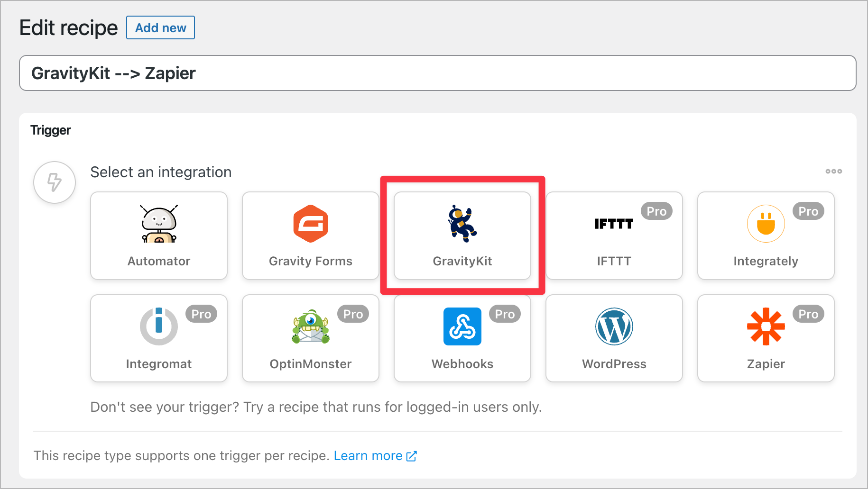Pick the IFTTT integration
Screen dimensions: 868x489
614,235
